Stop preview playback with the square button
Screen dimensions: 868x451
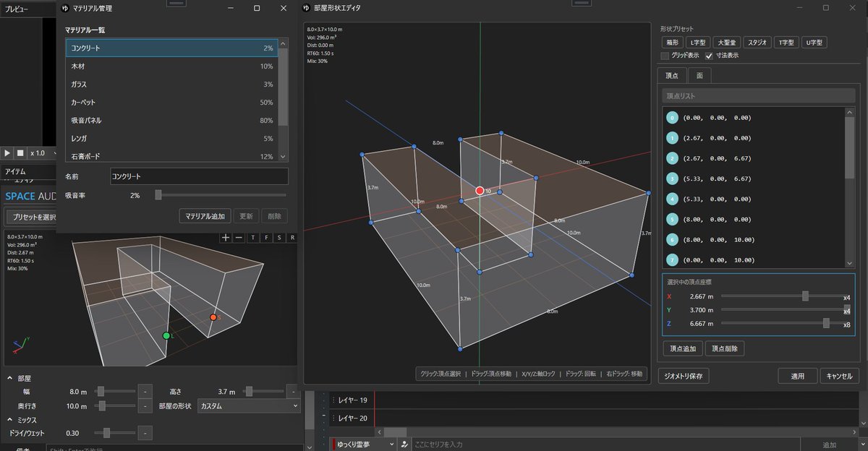[x=20, y=153]
